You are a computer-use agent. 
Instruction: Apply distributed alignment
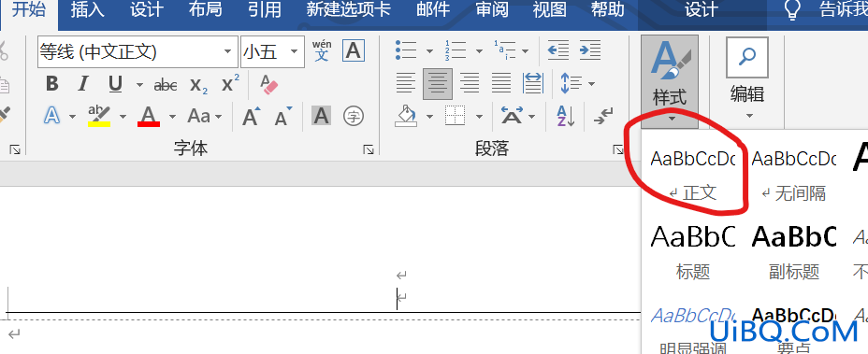pyautogui.click(x=533, y=83)
